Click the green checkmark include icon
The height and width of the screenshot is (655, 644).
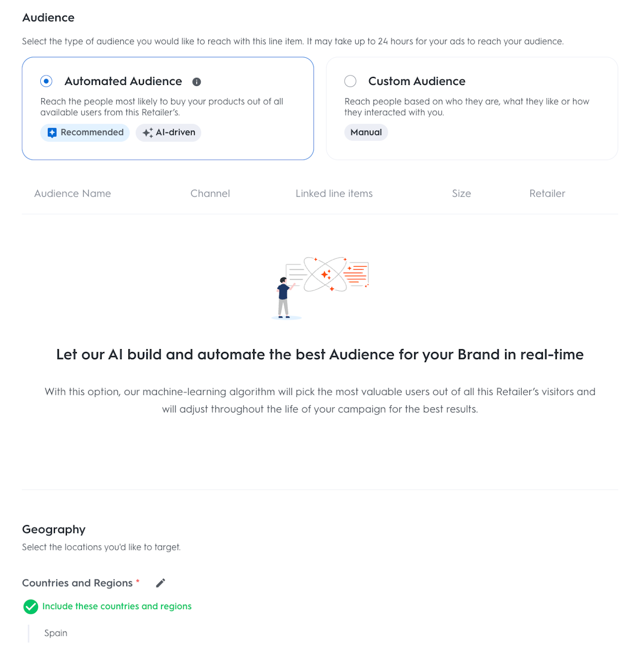click(31, 607)
